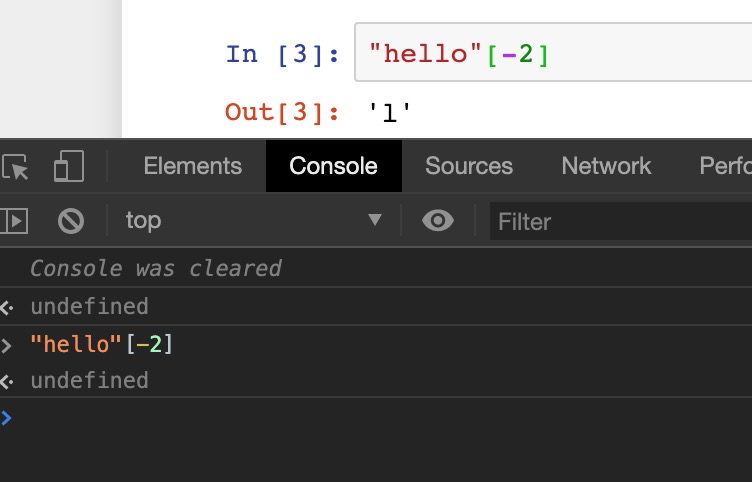Switch to the Elements tab
Screen dimensions: 752x482
point(193,166)
